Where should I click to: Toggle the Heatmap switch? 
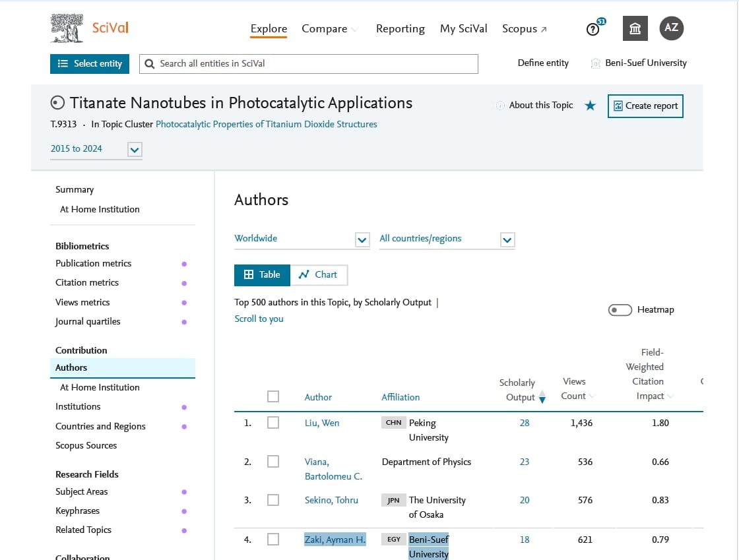[620, 310]
